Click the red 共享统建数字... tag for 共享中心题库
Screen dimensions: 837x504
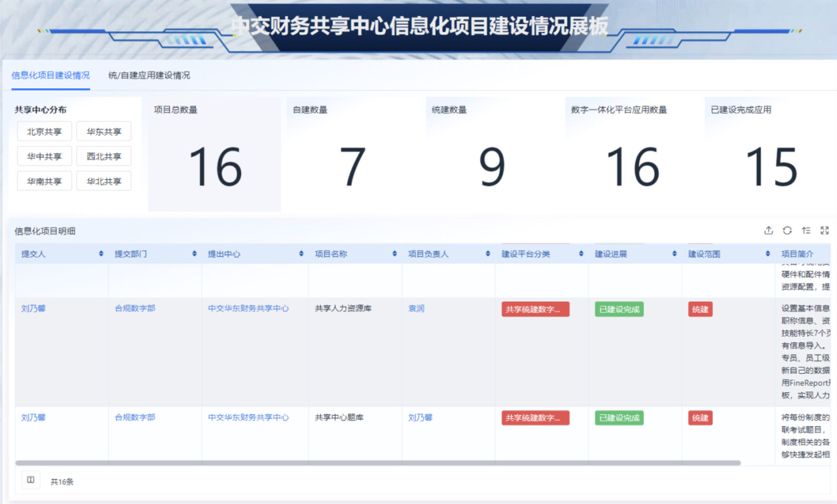coord(535,418)
